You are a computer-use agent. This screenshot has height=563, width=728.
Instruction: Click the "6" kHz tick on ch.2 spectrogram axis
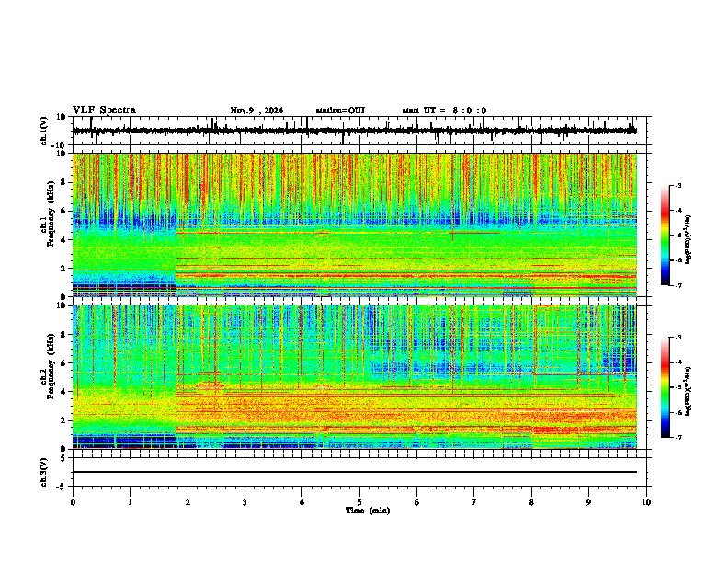click(x=63, y=363)
